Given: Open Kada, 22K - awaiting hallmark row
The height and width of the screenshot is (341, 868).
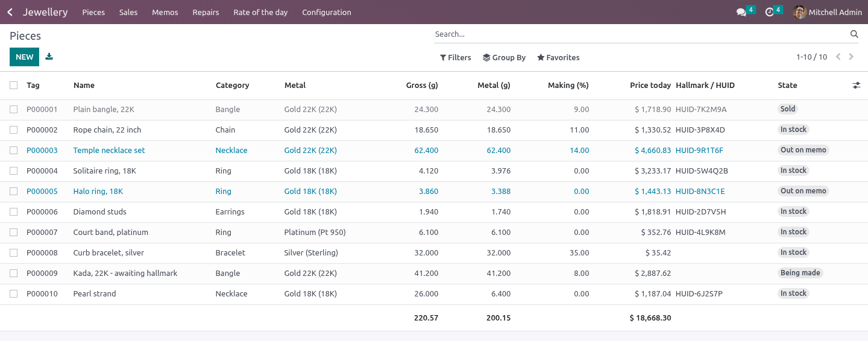Looking at the screenshot, I should coord(434,274).
